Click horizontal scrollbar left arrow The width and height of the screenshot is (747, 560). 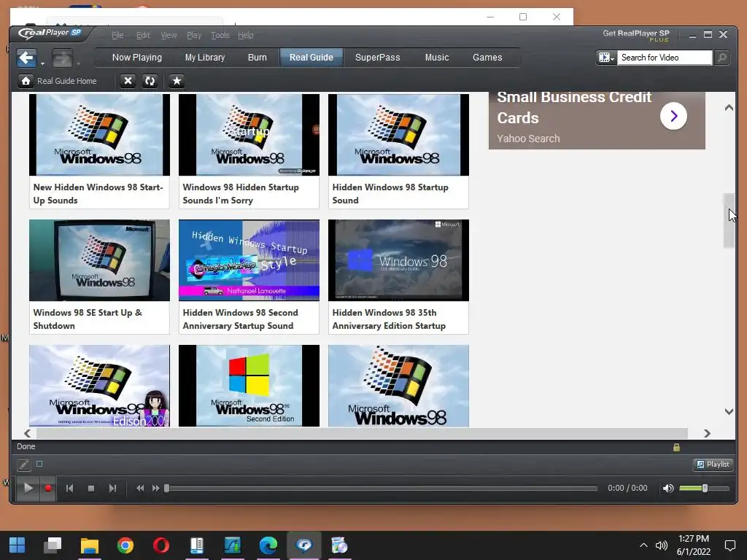[x=27, y=433]
